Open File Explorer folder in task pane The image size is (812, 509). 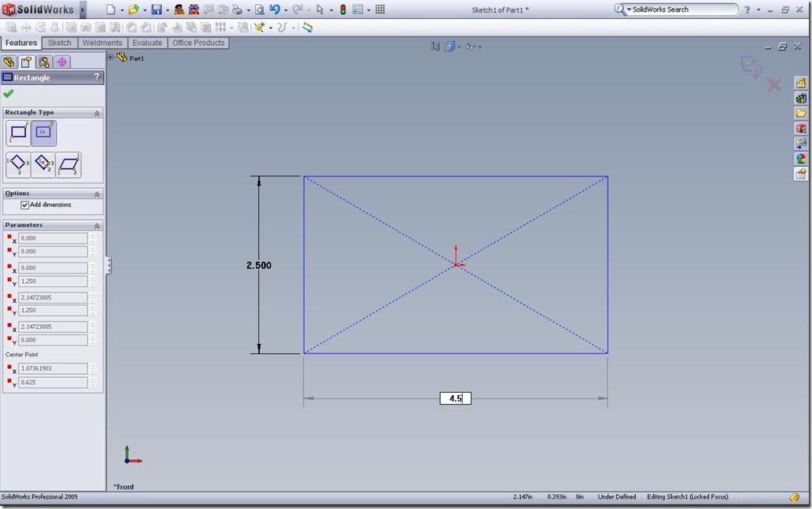801,113
